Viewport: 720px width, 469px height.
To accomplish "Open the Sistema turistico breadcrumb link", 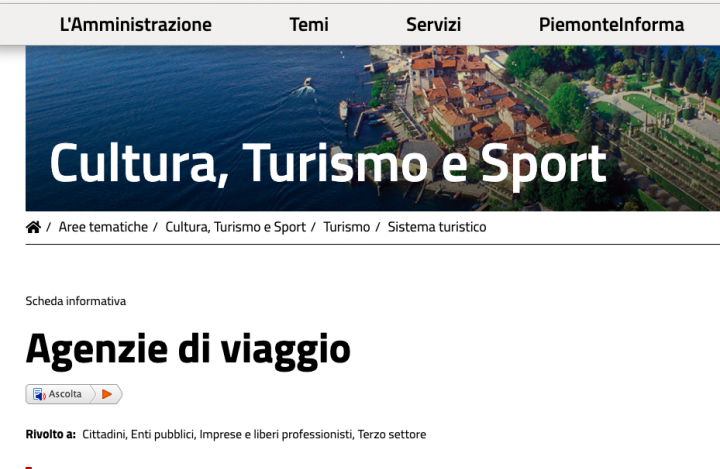I will (x=437, y=227).
